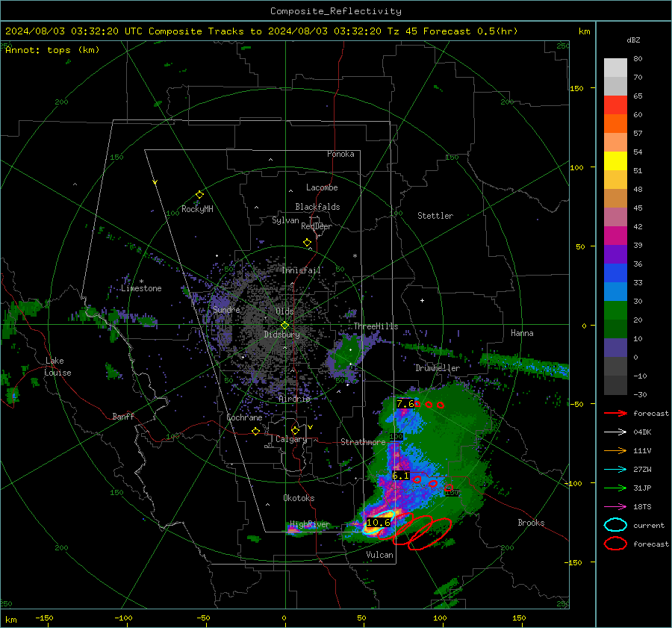
Task: Pick the slate-purple swatch below 10 dBZ
Action: (x=615, y=348)
